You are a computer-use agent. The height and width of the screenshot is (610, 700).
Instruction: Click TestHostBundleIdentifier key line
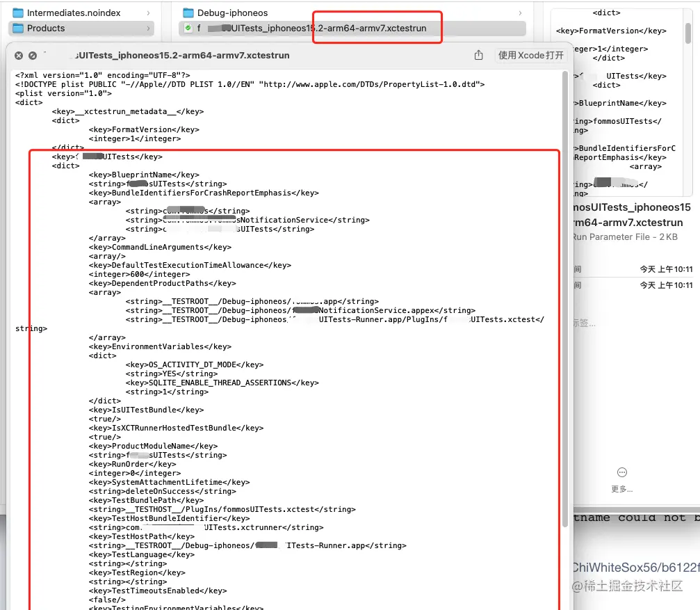pyautogui.click(x=169, y=518)
